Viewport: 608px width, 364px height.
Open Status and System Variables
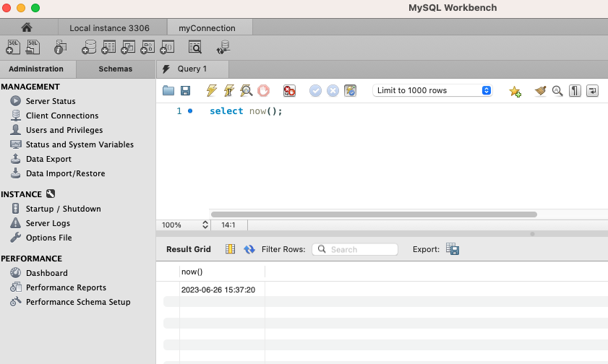80,144
